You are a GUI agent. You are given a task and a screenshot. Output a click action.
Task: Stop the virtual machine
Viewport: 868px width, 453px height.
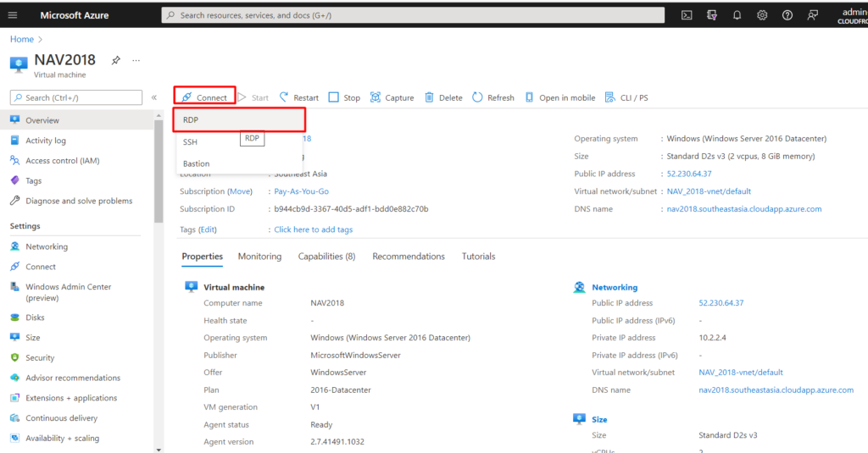coord(344,97)
